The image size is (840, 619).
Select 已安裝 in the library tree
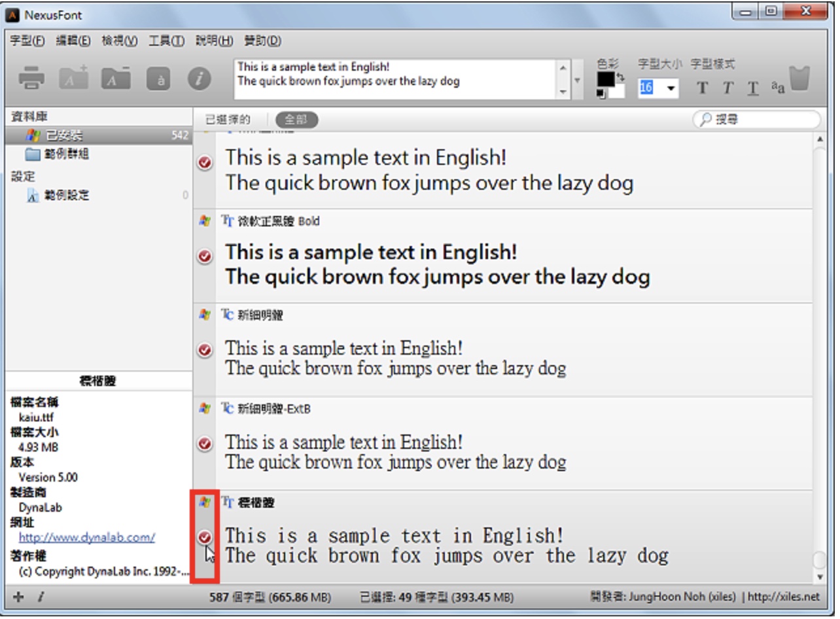point(99,135)
